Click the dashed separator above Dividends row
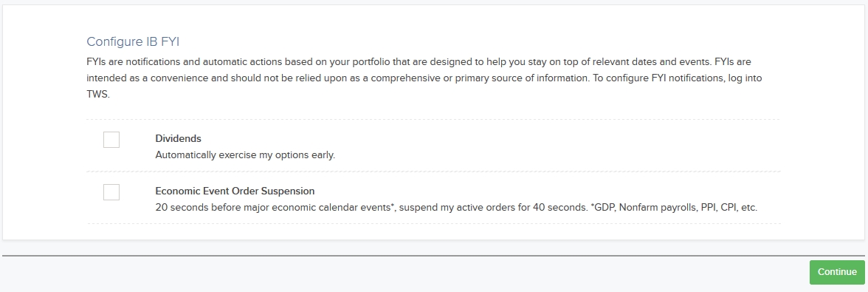 point(433,119)
